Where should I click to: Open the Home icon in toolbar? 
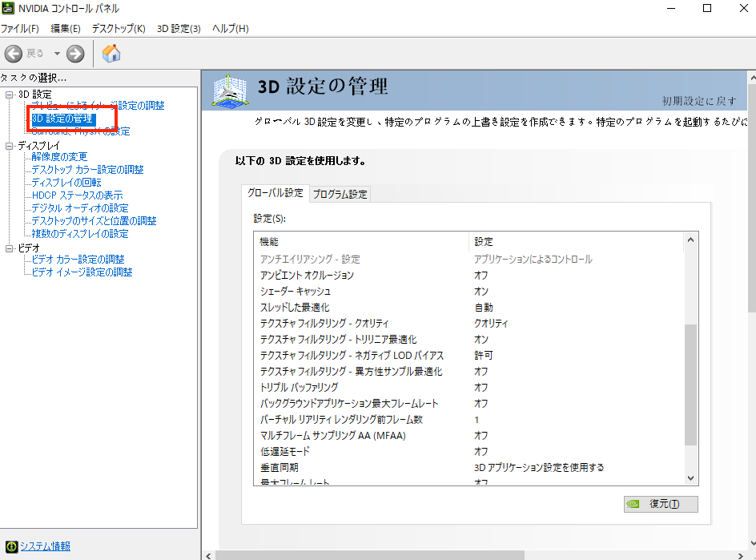(x=111, y=53)
